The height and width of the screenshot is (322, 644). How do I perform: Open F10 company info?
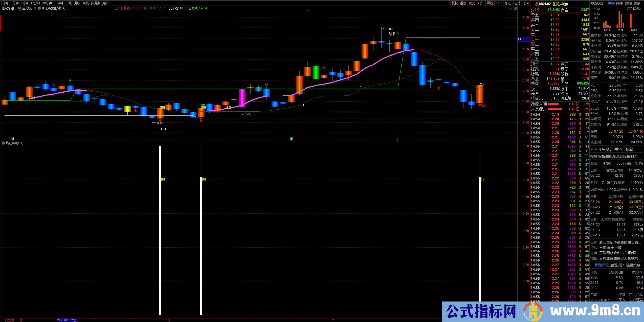point(499,3)
